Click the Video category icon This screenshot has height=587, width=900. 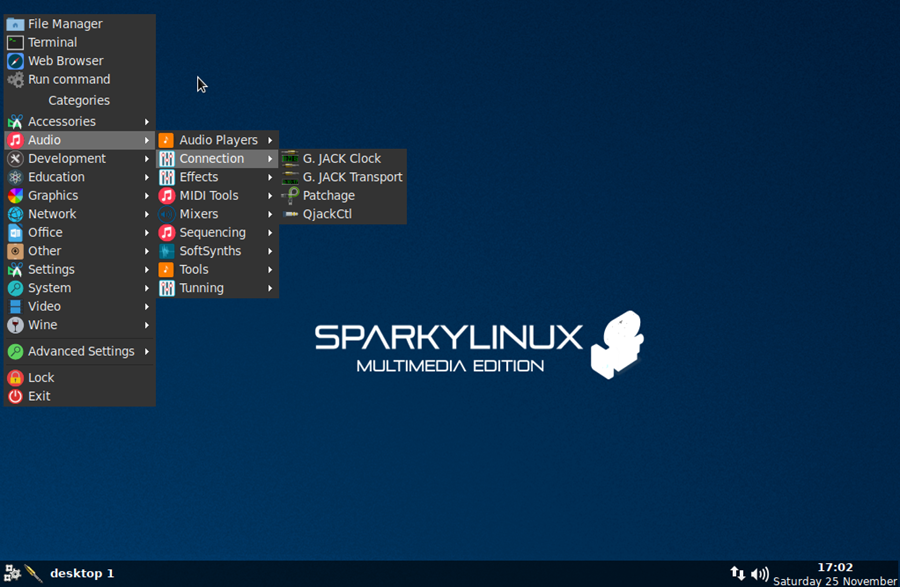tap(15, 306)
